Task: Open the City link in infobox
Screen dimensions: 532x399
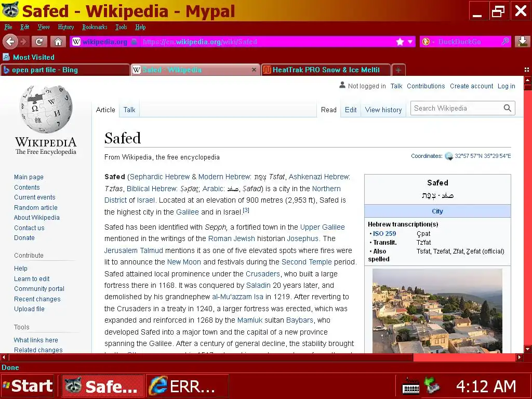Action: click(437, 211)
